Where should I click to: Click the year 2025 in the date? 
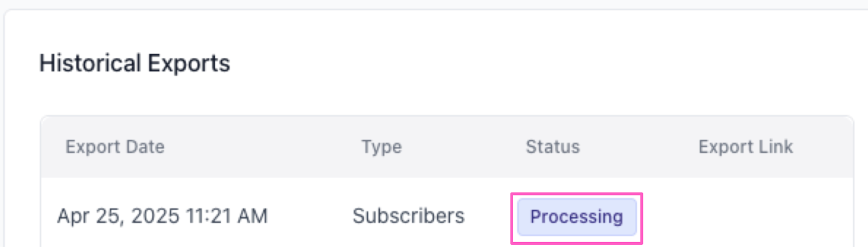[x=155, y=216]
